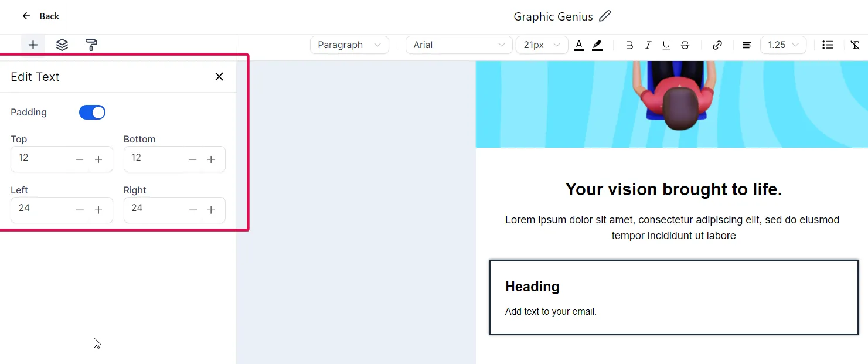Toggle bold formatting

tap(629, 45)
